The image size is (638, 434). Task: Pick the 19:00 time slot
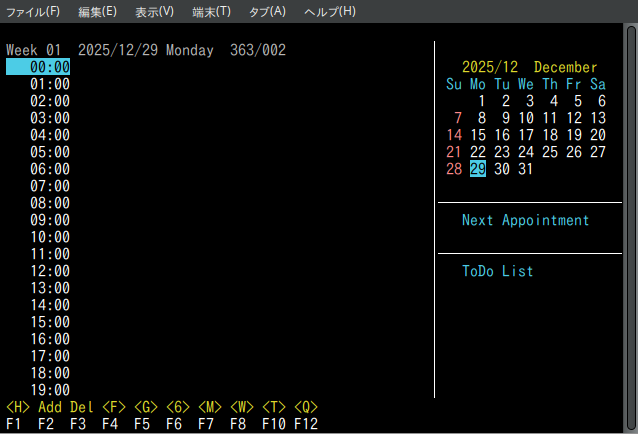click(x=49, y=390)
